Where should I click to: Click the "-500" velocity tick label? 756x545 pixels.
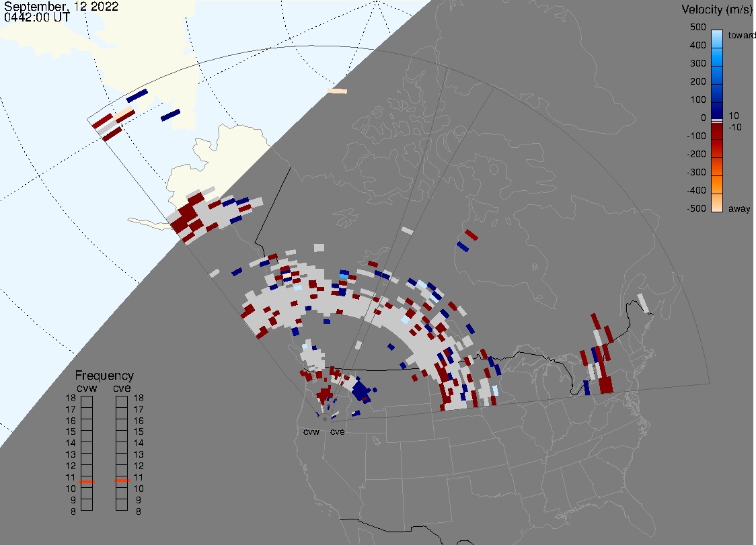696,208
